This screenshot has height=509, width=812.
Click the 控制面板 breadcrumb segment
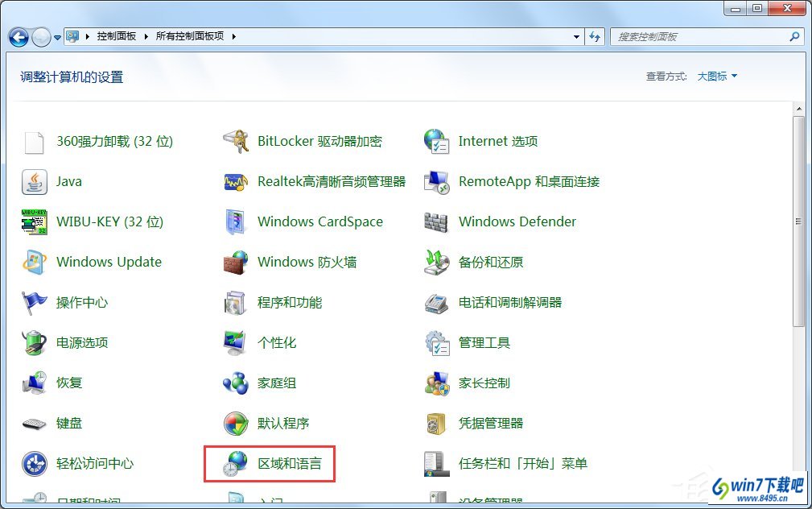(117, 36)
